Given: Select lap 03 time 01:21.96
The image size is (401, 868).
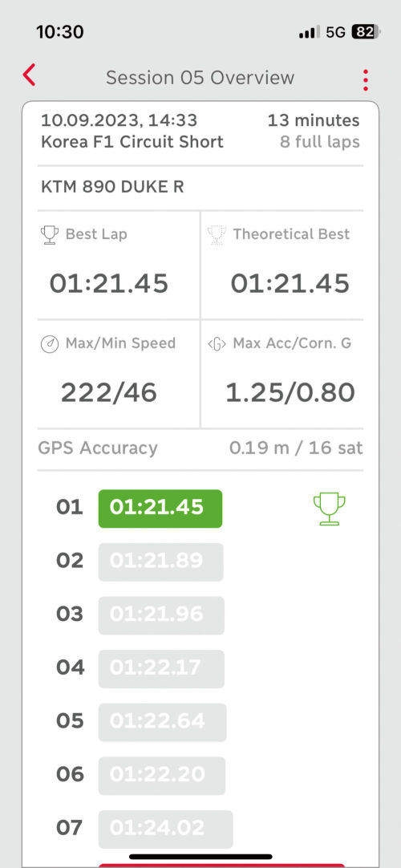Looking at the screenshot, I should pyautogui.click(x=161, y=615).
